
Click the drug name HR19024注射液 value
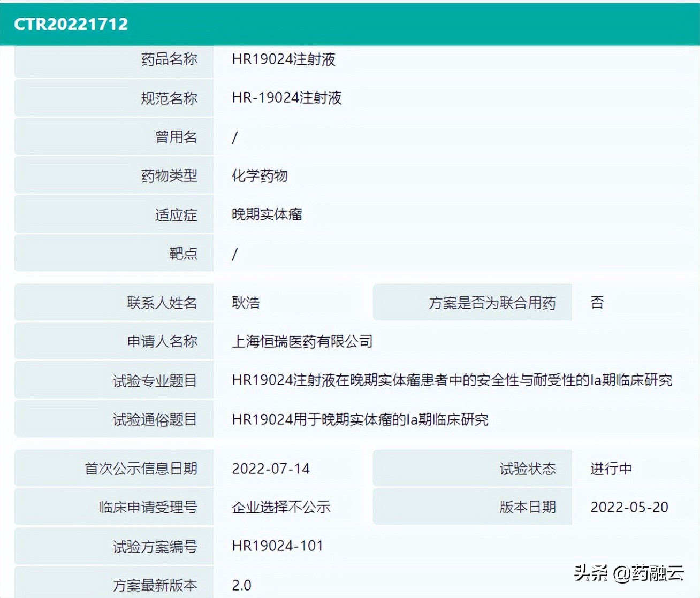tap(284, 60)
